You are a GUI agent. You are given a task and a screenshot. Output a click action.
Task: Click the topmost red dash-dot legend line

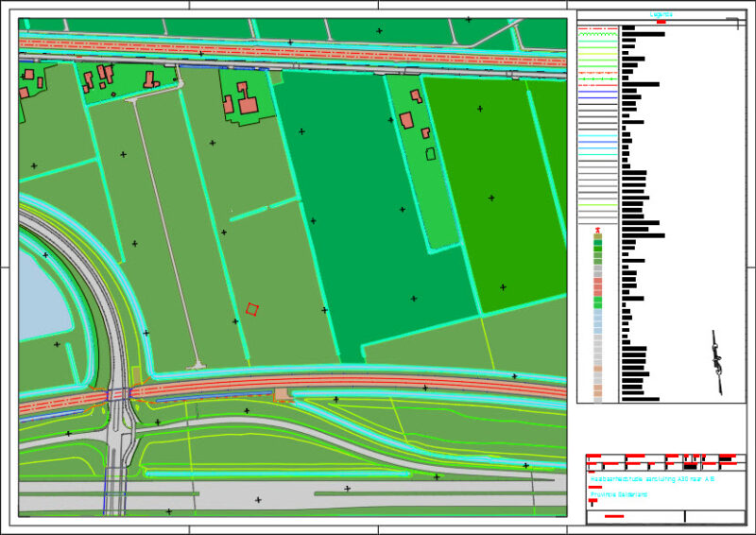coord(597,28)
